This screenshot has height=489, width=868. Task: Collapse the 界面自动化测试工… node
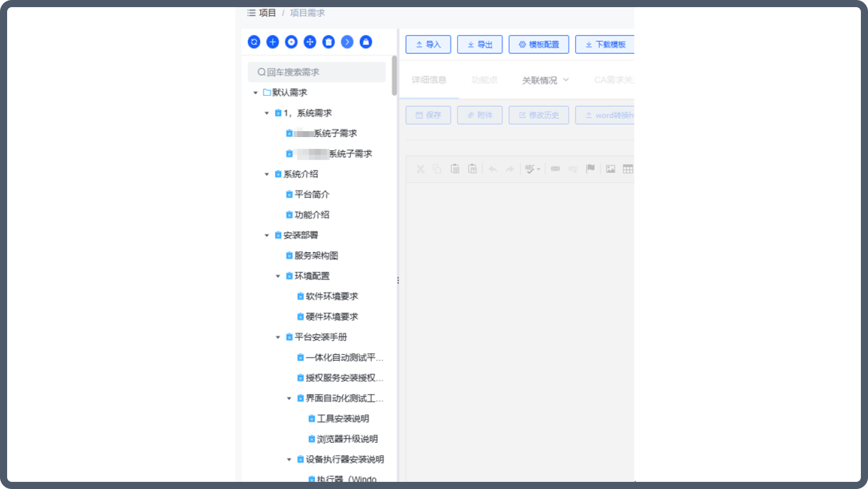point(289,398)
